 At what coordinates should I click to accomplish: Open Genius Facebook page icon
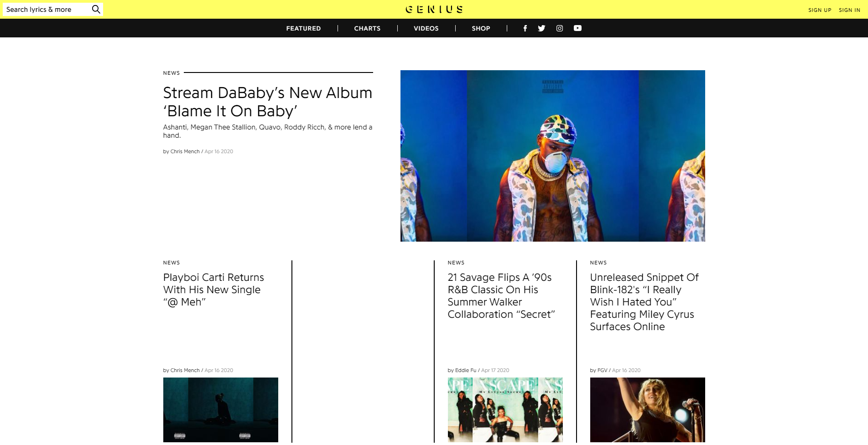tap(525, 28)
